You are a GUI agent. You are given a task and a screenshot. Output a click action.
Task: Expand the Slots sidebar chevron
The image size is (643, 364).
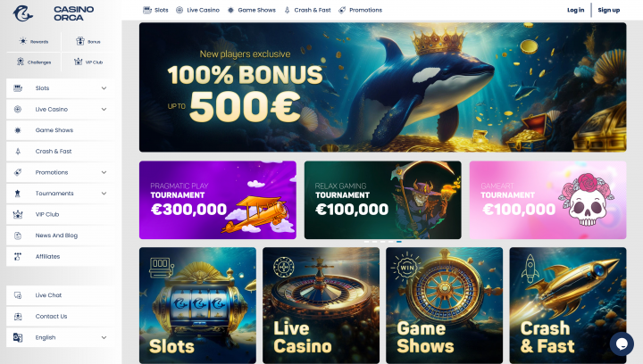[104, 88]
